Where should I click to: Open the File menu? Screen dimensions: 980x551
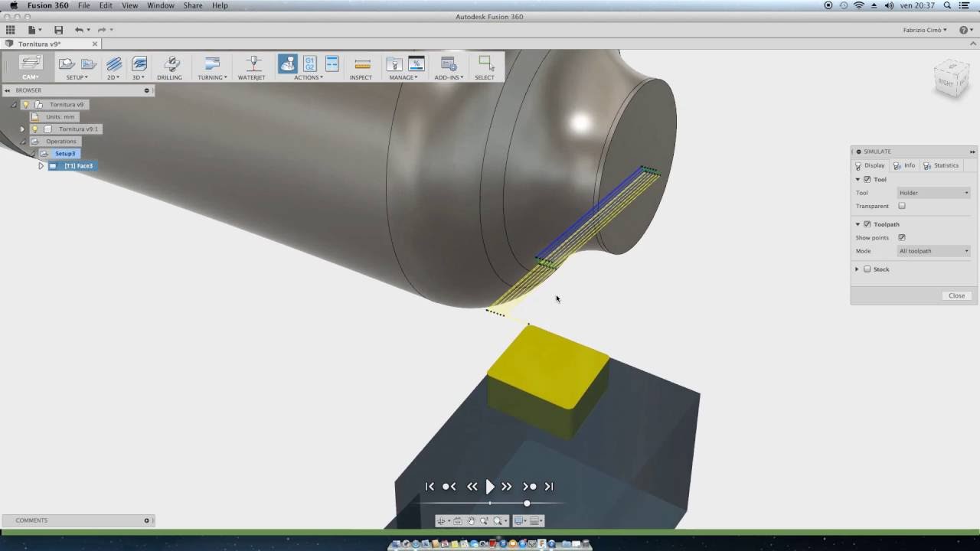[x=83, y=5]
